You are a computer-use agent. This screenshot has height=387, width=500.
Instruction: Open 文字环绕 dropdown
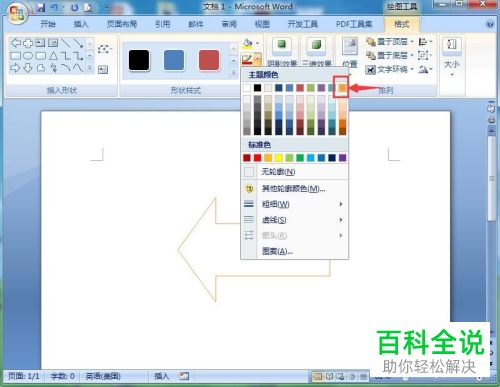(x=390, y=69)
